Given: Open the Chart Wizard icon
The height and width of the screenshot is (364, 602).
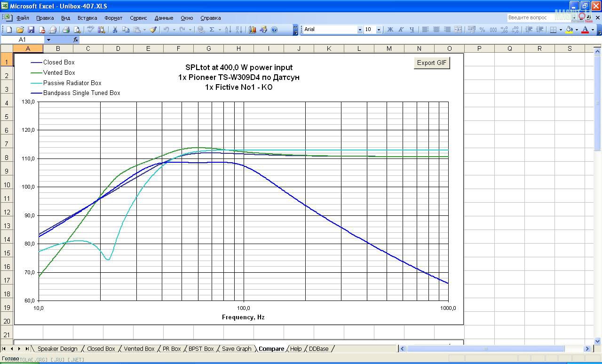Looking at the screenshot, I should pyautogui.click(x=253, y=30).
